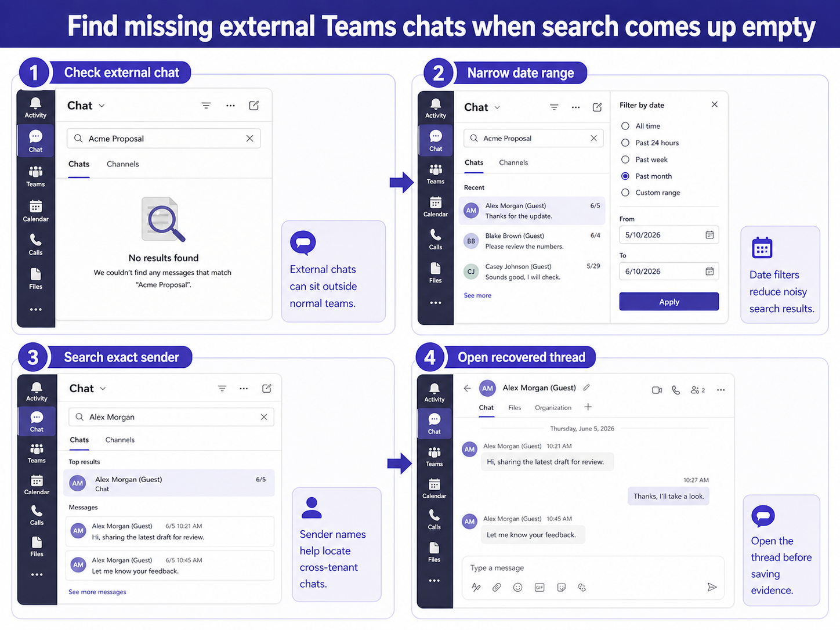The width and height of the screenshot is (840, 630).
Task: Open Teams in step 3 sidebar
Action: [x=37, y=453]
